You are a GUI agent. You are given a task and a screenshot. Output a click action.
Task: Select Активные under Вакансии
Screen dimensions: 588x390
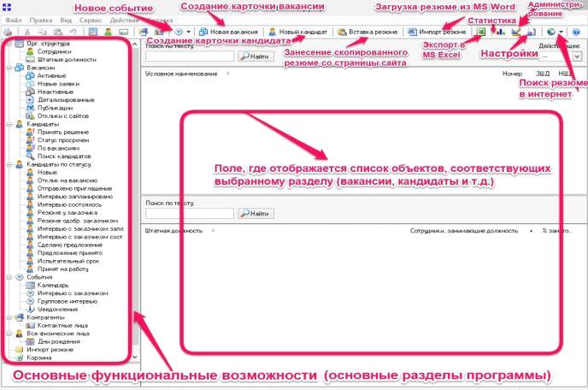52,76
